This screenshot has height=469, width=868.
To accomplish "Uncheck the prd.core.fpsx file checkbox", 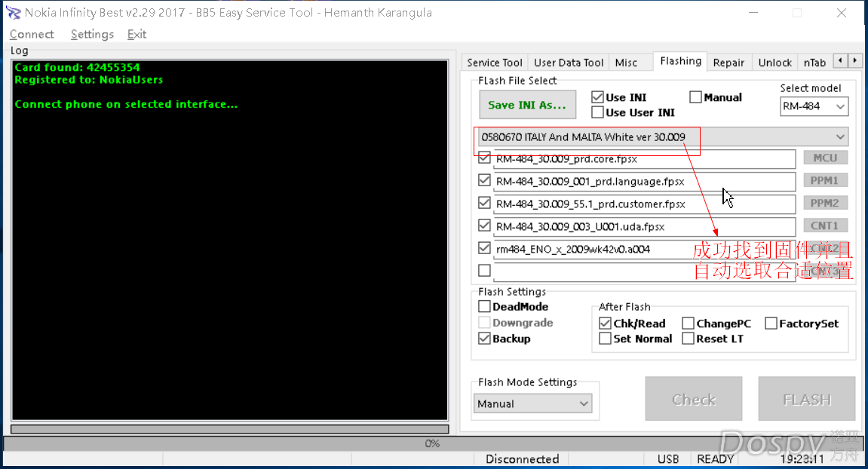I will point(484,158).
